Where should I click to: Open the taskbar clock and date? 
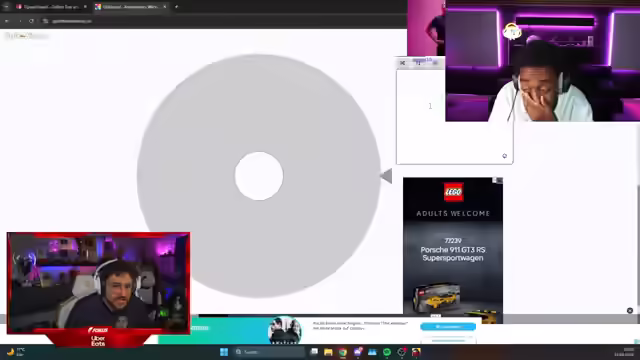[624, 352]
